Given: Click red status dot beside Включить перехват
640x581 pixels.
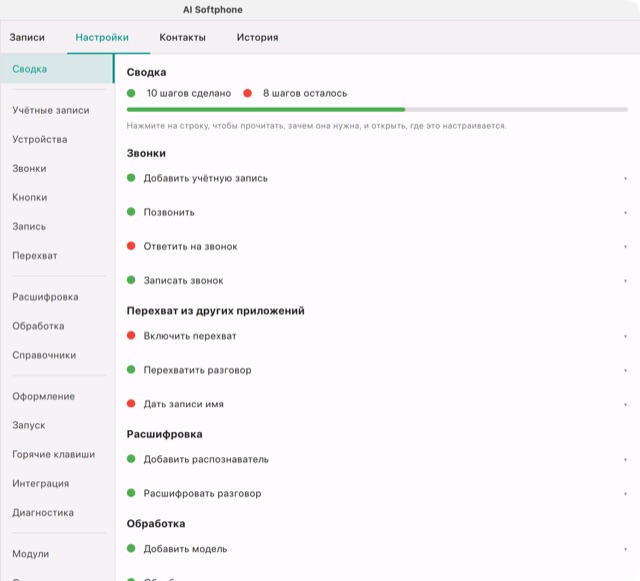Looking at the screenshot, I should [131, 335].
